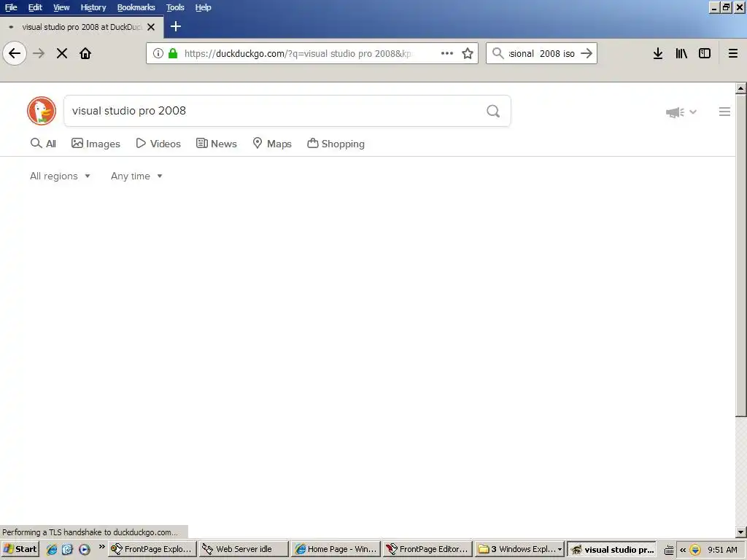
Task: Stop page loading with the X button
Action: coord(62,53)
